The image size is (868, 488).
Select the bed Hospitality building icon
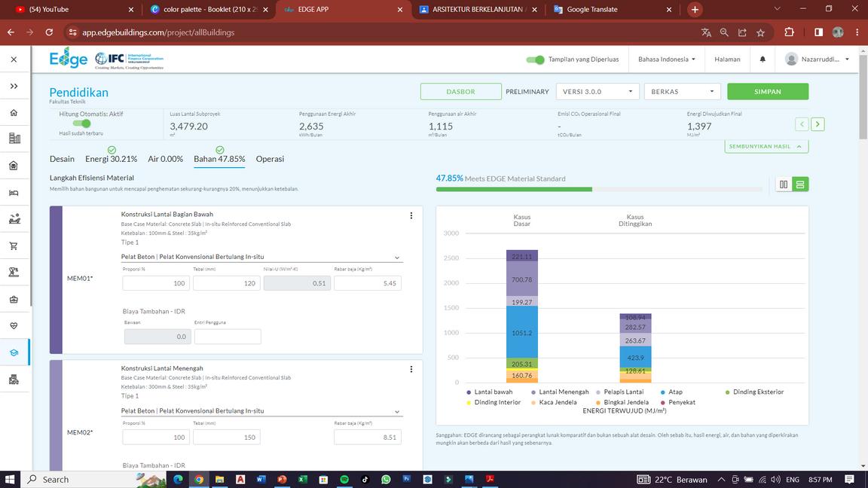(14, 193)
